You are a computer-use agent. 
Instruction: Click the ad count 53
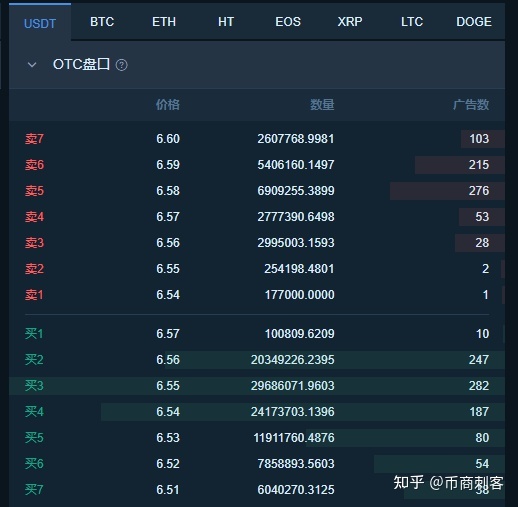click(x=482, y=217)
